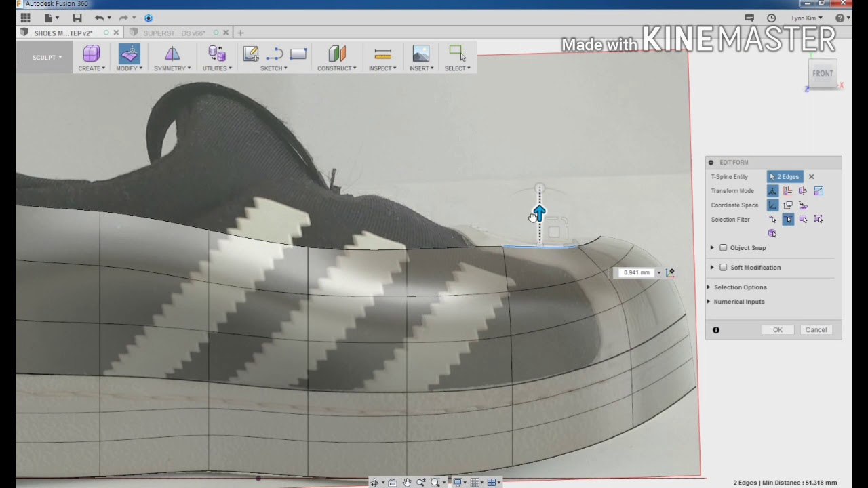Expand Numerical Inputs section
The width and height of the screenshot is (868, 488).
[709, 302]
